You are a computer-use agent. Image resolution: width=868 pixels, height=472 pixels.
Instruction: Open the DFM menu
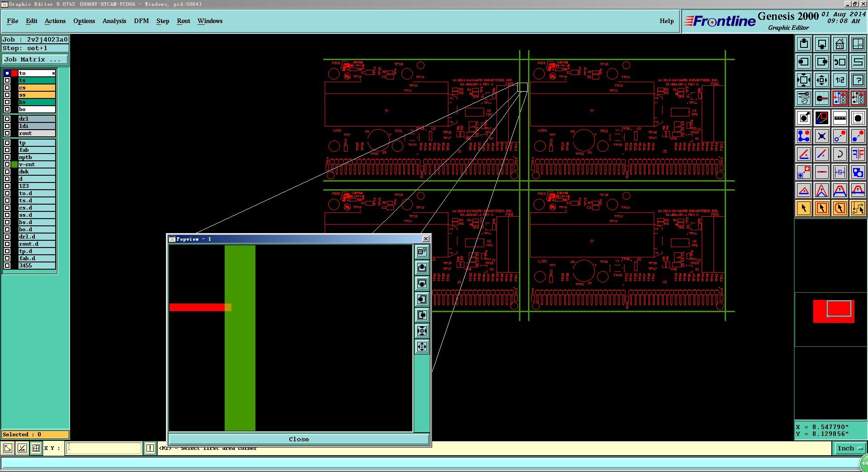point(142,21)
